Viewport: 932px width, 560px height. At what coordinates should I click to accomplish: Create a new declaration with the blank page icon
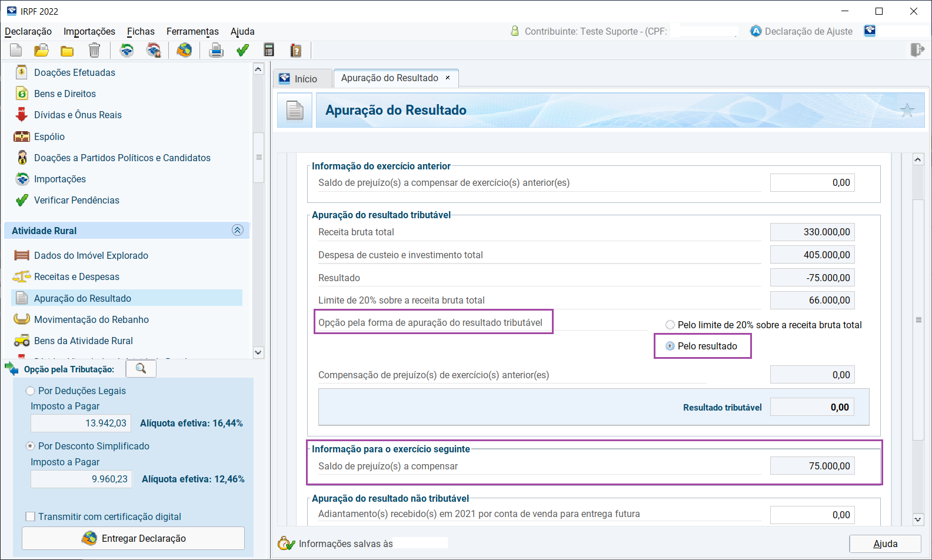coord(16,51)
